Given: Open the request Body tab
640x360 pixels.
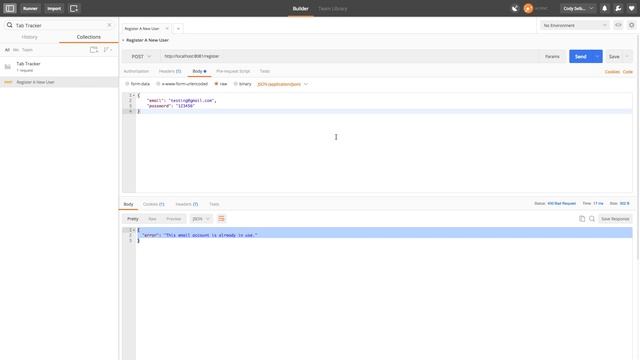Looking at the screenshot, I should click(199, 71).
